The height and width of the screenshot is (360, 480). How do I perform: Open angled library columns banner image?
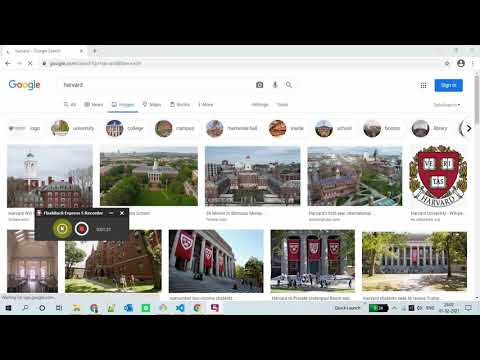pyautogui.click(x=216, y=261)
